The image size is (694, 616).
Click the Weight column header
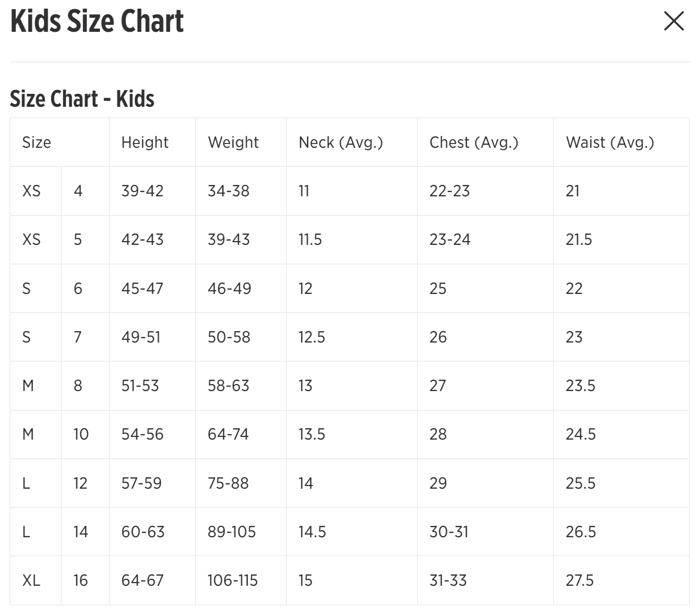pyautogui.click(x=233, y=142)
